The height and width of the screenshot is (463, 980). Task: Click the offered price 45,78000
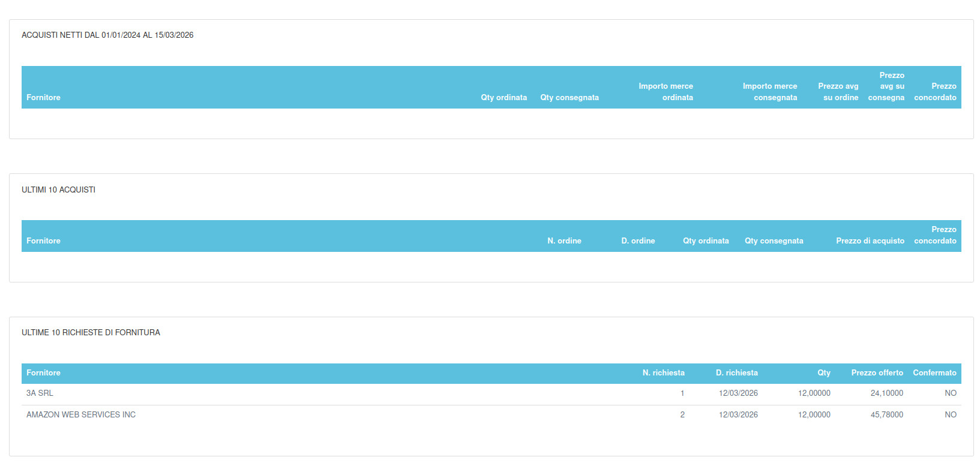tap(886, 415)
